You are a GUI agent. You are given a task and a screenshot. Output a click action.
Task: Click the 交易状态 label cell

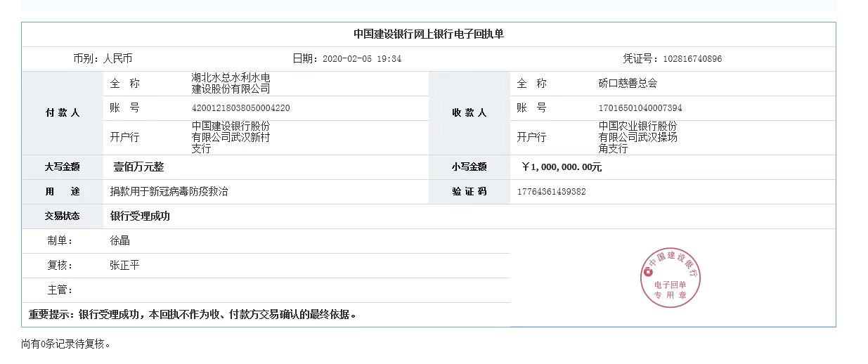(x=63, y=216)
